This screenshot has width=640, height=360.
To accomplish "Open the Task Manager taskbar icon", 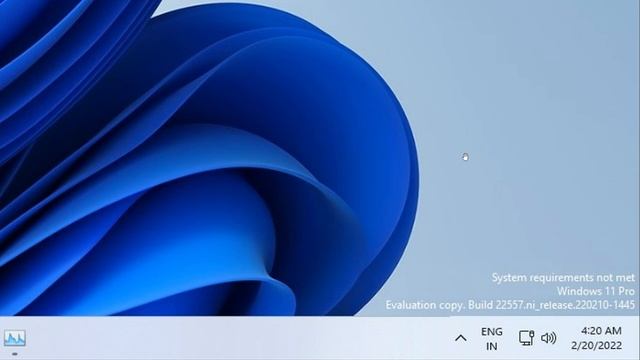I will 15,338.
